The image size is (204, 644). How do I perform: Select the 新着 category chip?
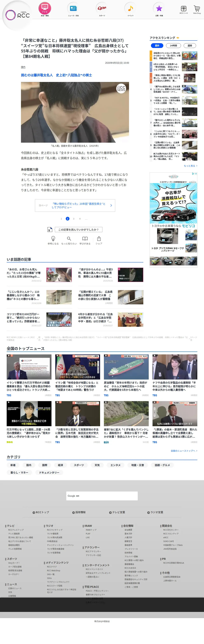point(13,465)
